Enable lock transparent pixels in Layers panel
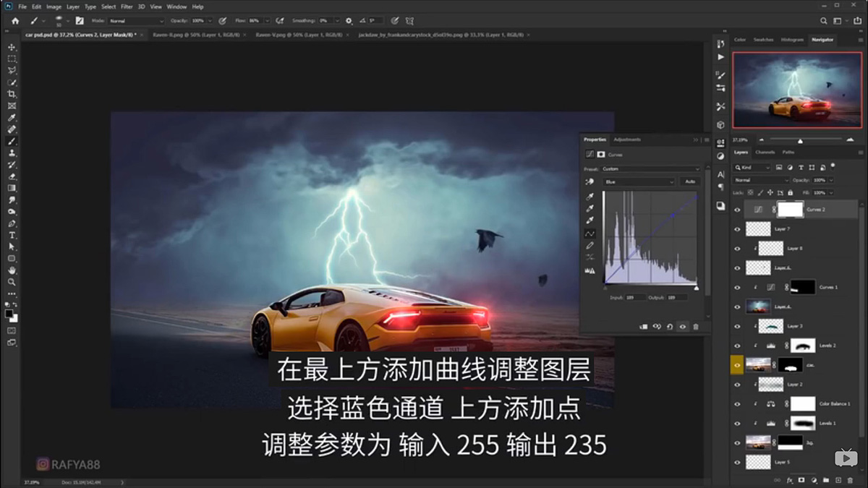Viewport: 868px width, 488px height. (751, 192)
